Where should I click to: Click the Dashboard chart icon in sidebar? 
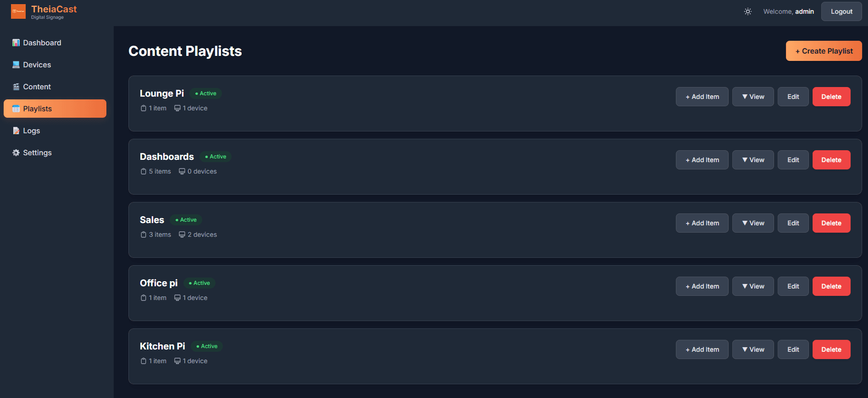[x=16, y=43]
